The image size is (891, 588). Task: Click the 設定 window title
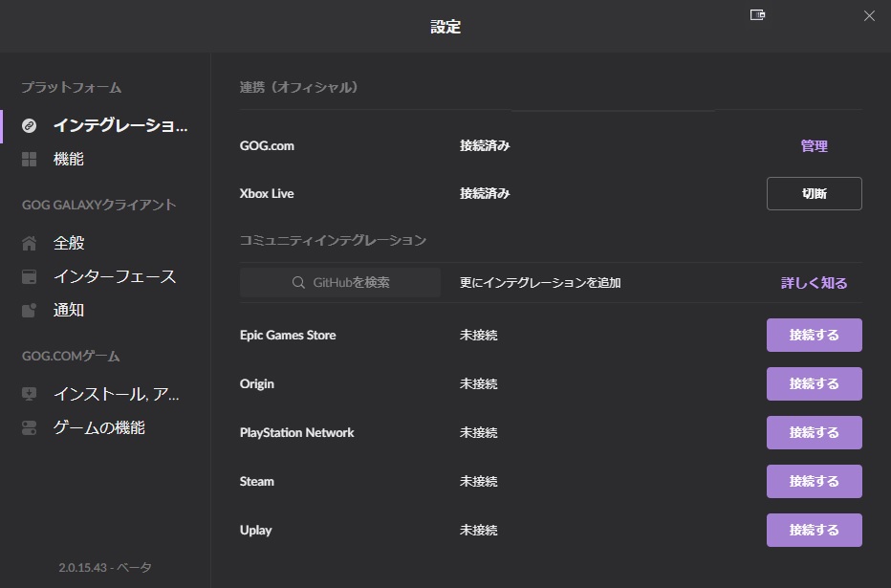[x=445, y=27]
